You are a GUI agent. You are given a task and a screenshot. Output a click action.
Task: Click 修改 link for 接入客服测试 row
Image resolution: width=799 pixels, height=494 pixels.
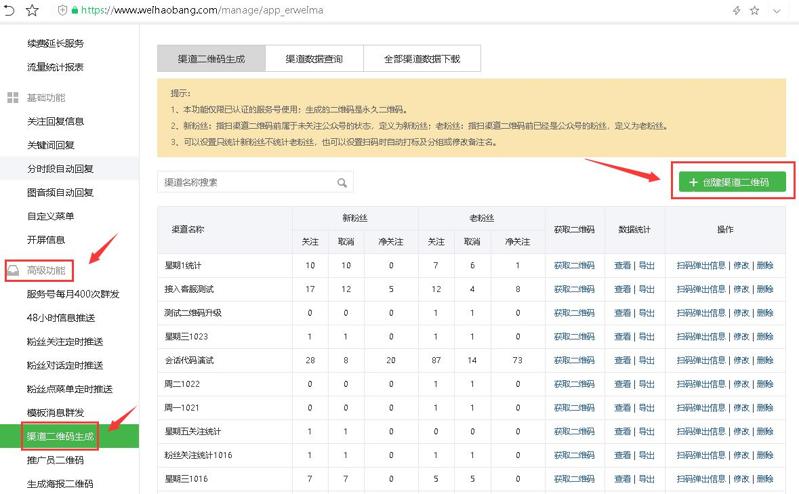741,289
